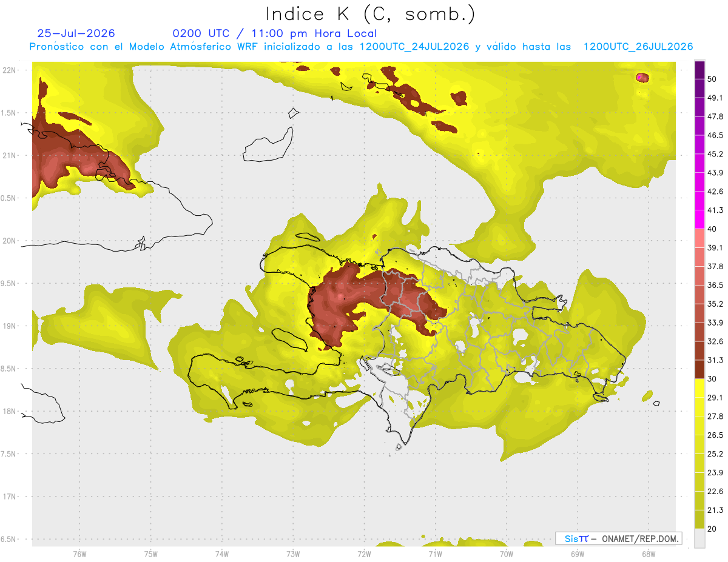Click the longitude label "73W"

[293, 554]
